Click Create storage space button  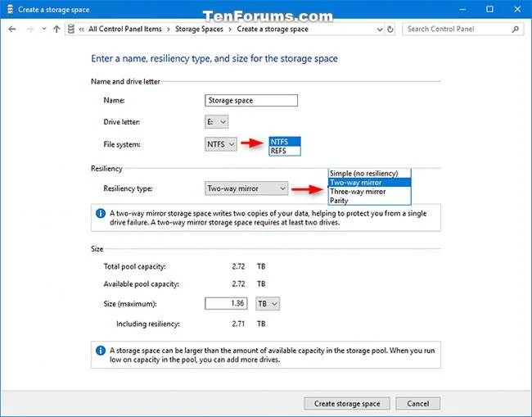(347, 403)
